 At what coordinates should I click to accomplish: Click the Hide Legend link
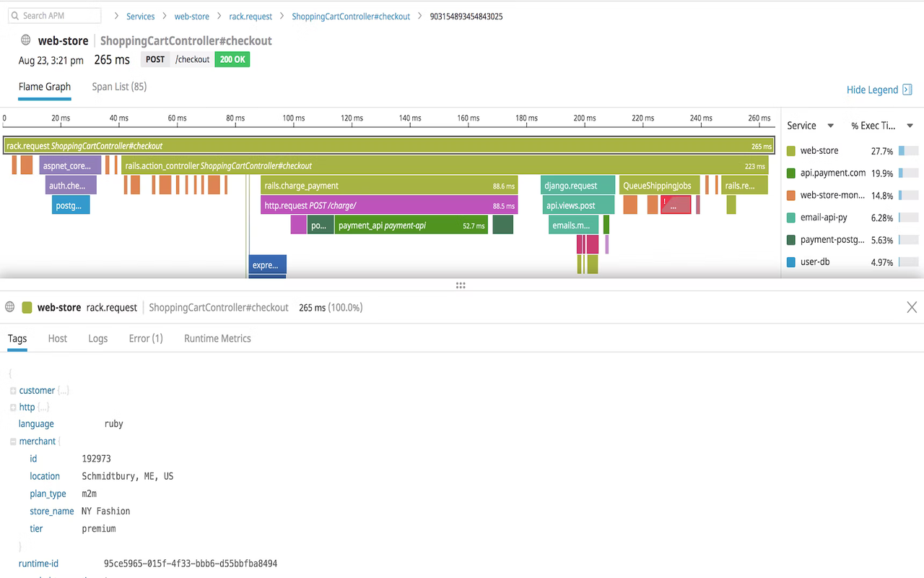click(872, 90)
